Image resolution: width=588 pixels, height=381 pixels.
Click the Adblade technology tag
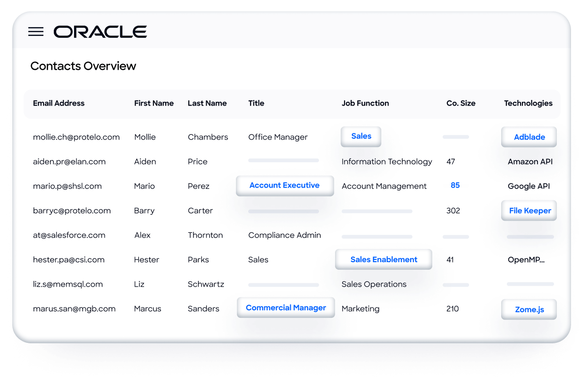pyautogui.click(x=529, y=137)
